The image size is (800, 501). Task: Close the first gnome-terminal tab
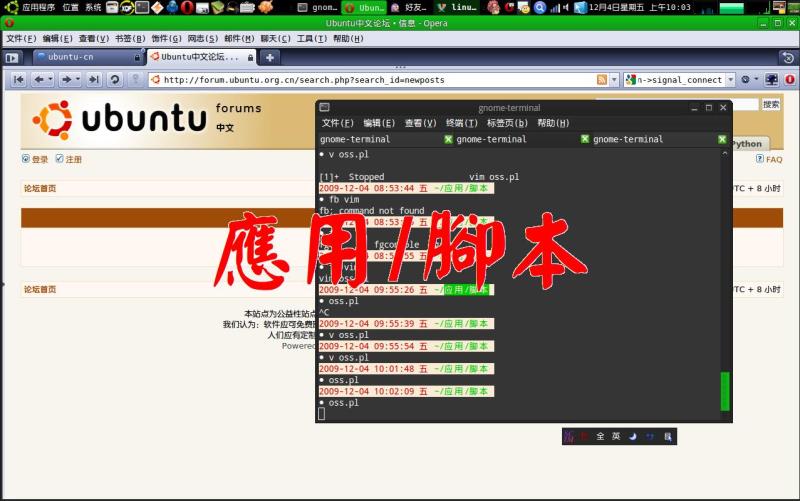click(448, 139)
